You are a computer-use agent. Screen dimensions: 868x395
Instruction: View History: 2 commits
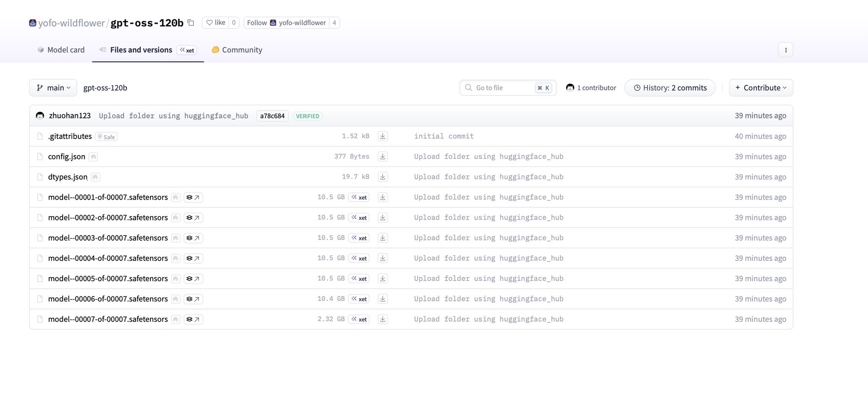pyautogui.click(x=670, y=88)
